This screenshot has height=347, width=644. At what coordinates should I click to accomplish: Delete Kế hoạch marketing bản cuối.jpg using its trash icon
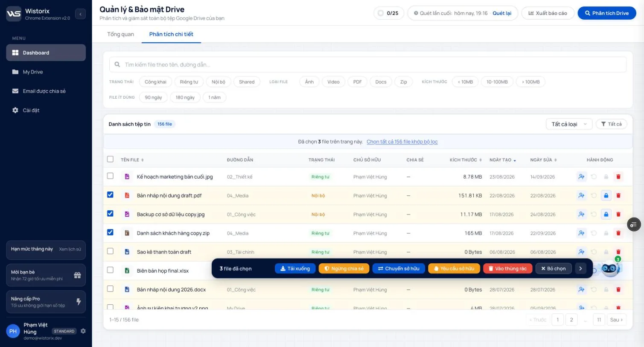coord(618,176)
